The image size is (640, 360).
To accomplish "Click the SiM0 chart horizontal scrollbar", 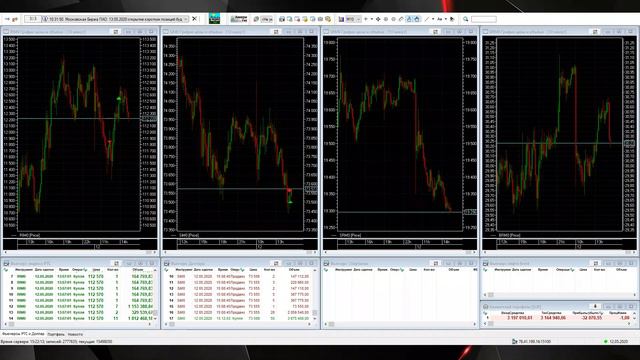I will coord(240,252).
